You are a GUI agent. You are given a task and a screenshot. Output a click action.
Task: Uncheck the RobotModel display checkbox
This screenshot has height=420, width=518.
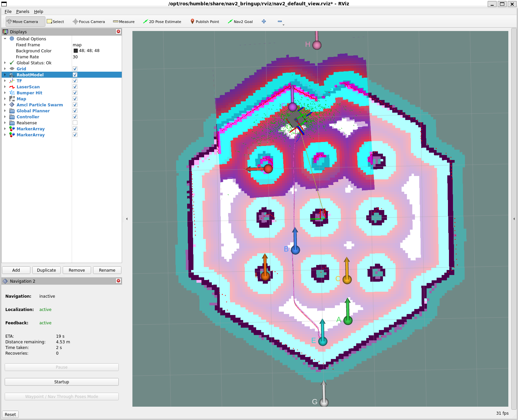click(75, 75)
